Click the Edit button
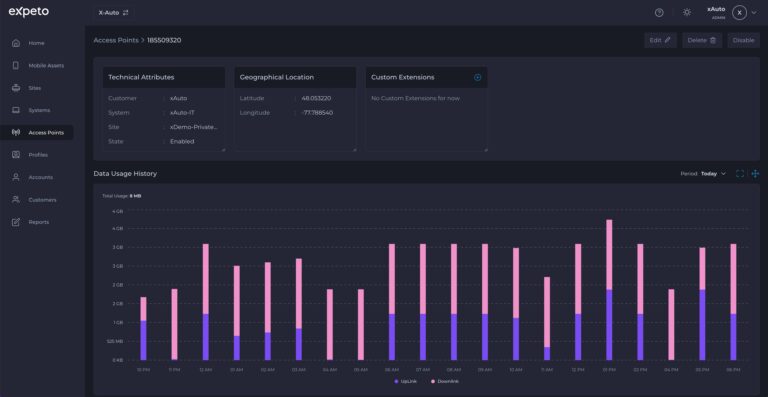The width and height of the screenshot is (768, 397). (x=660, y=40)
